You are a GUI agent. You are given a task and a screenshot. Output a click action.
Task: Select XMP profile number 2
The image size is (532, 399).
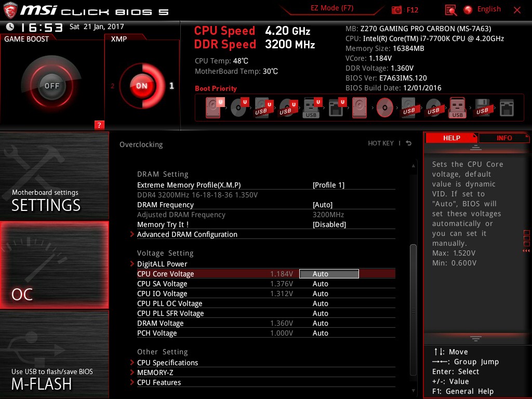113,86
